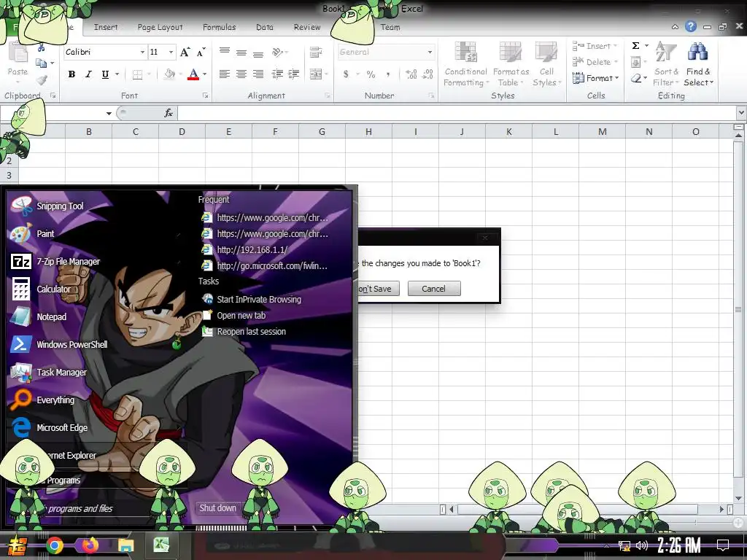
Task: Click the Increase Font Size icon
Action: (185, 52)
